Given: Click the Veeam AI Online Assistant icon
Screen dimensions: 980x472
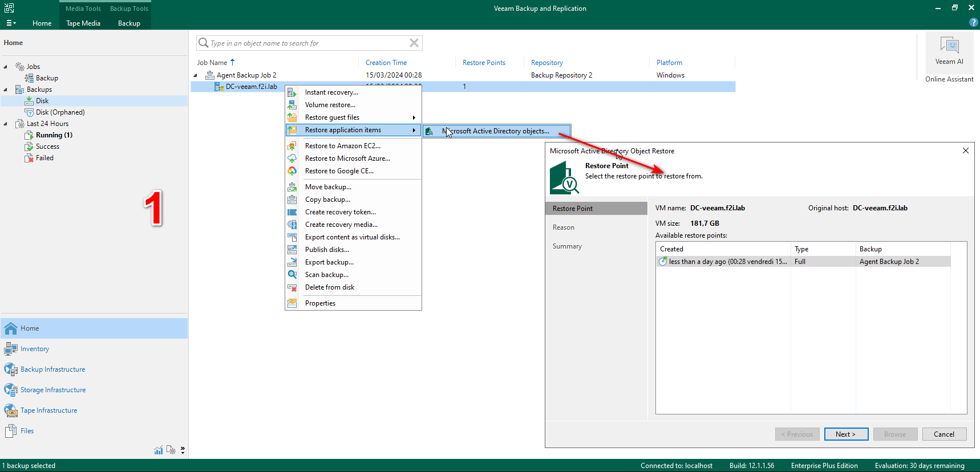Looking at the screenshot, I should click(x=949, y=45).
